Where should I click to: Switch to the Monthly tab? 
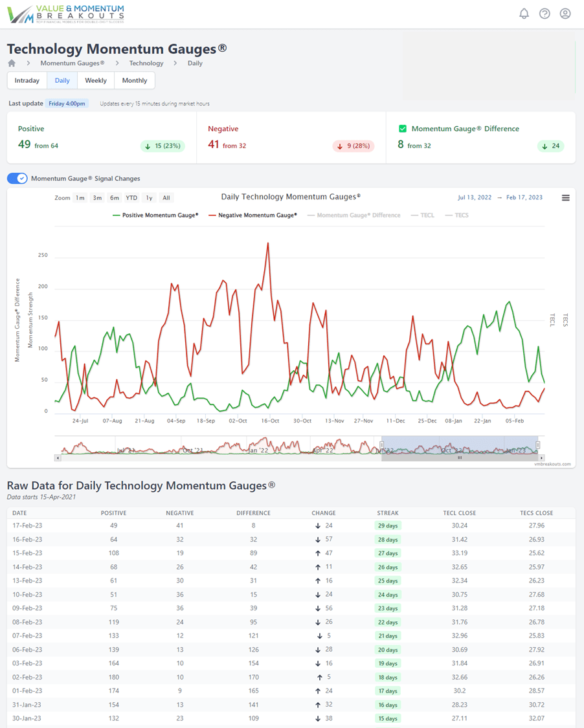[134, 81]
